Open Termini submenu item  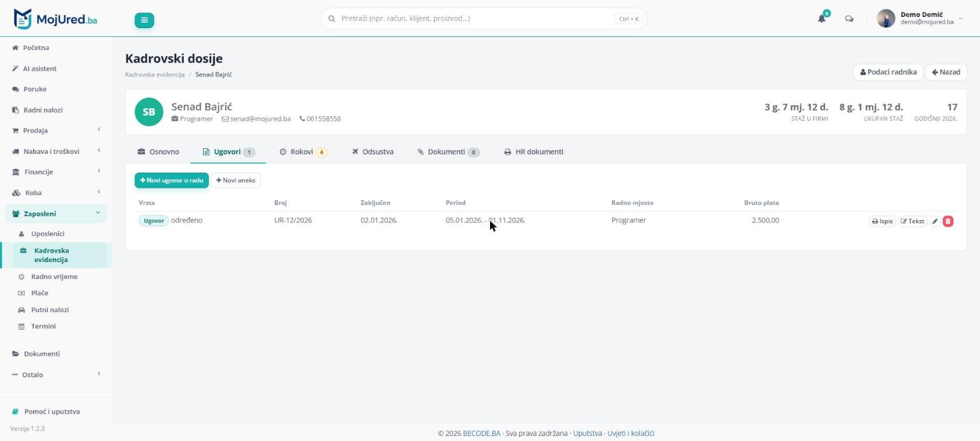pos(43,326)
